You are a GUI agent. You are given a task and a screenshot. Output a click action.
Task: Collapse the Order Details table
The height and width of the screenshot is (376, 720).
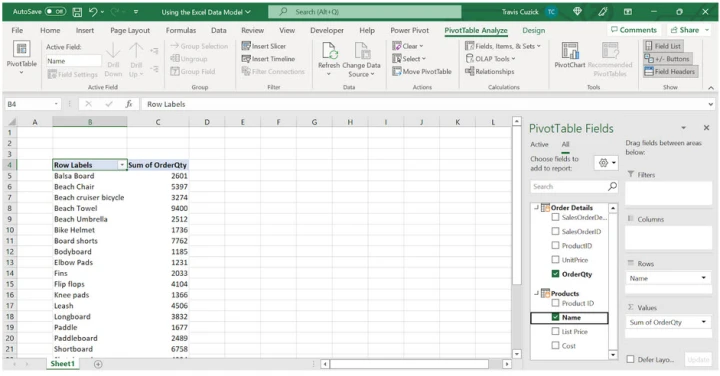(x=536, y=208)
